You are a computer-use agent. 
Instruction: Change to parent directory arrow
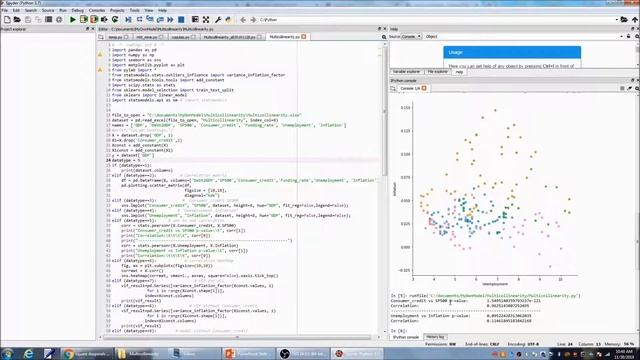(635, 20)
